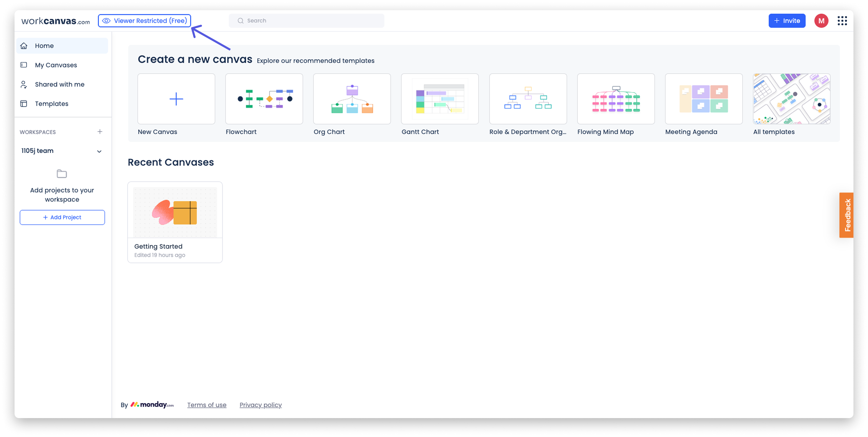Open the user avatar M menu
Image resolution: width=868 pixels, height=437 pixels.
pos(821,21)
